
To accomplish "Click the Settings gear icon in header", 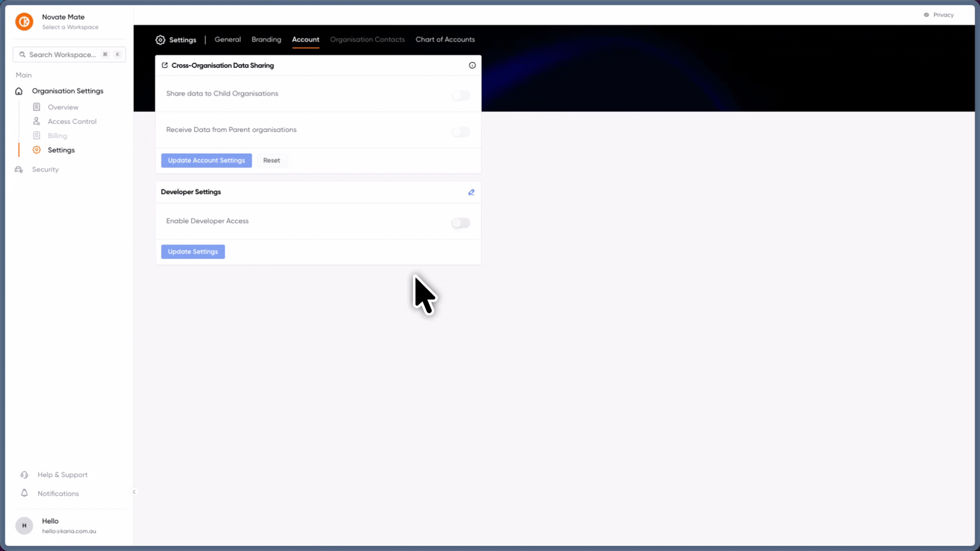I will [x=160, y=40].
